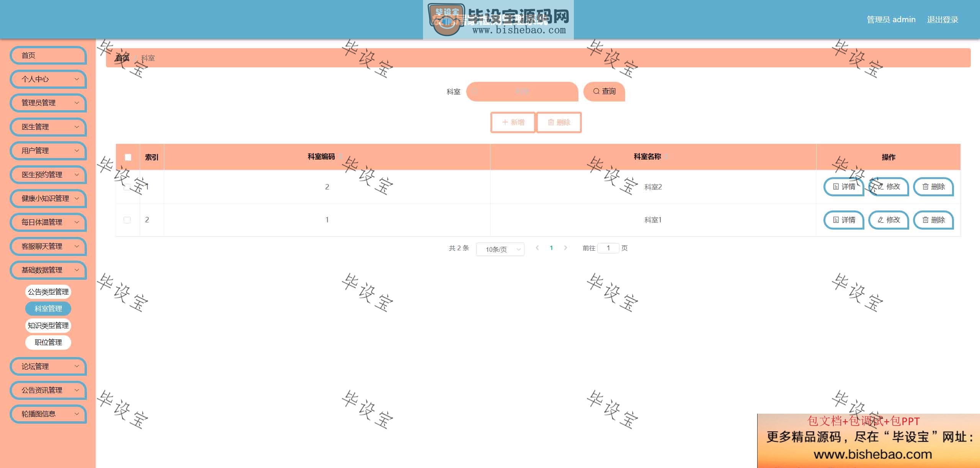The image size is (980, 468).
Task: Click 退出登录 to log out
Action: pyautogui.click(x=942, y=20)
